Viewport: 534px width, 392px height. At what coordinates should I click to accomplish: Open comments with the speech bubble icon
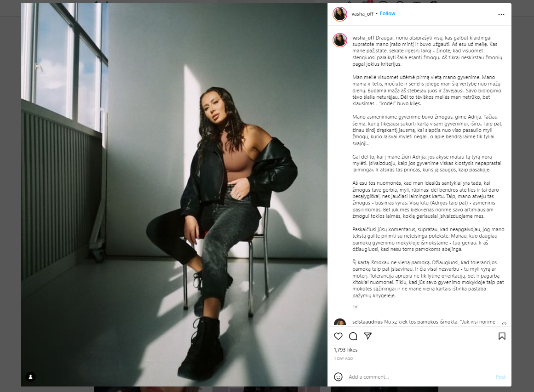(353, 336)
